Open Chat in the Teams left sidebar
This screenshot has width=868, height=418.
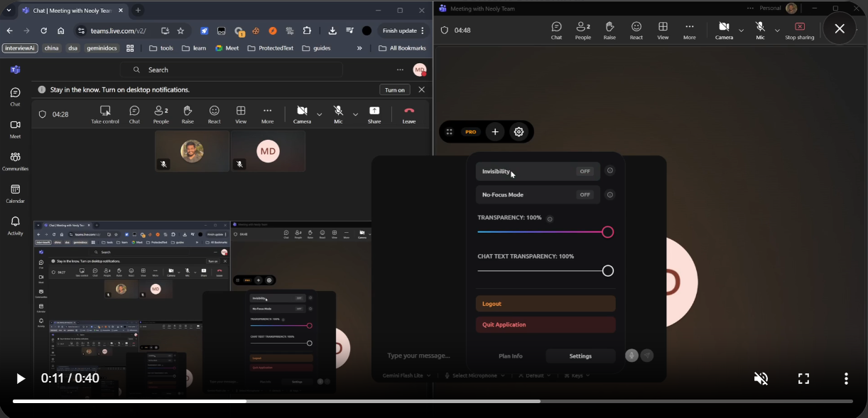coord(15,97)
